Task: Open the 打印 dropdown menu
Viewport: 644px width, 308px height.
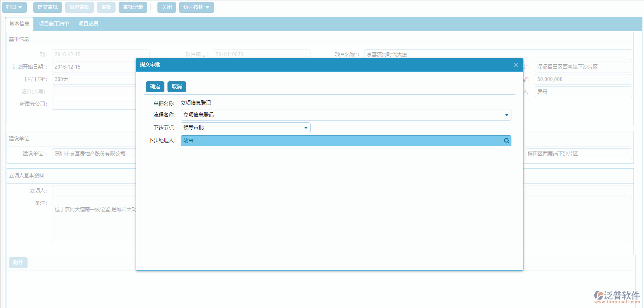Action: point(14,7)
